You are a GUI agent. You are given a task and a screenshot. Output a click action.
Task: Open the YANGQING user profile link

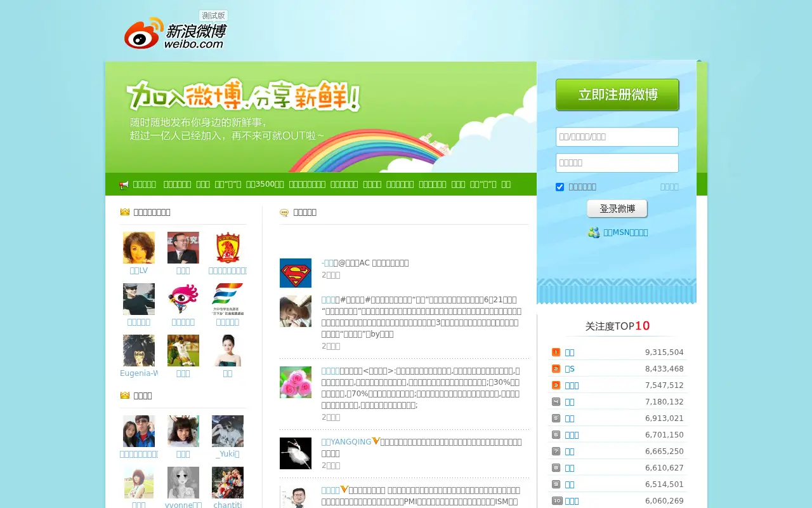click(346, 442)
